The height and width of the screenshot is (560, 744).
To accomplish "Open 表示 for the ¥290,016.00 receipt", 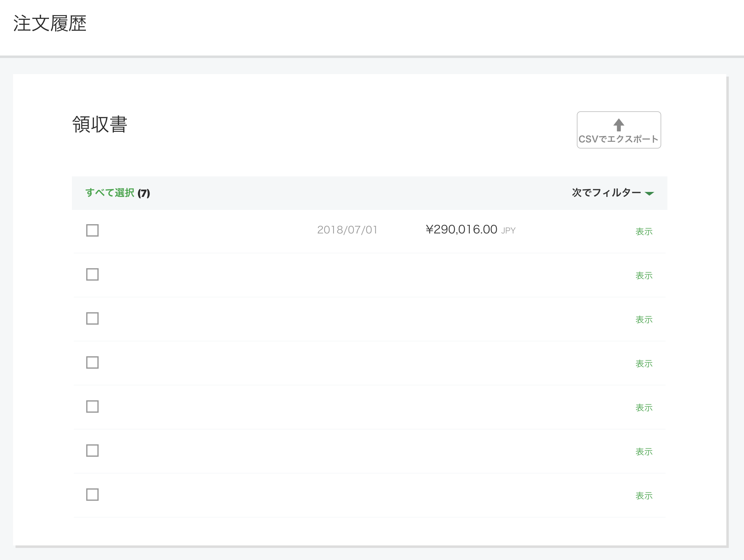I will [x=644, y=232].
